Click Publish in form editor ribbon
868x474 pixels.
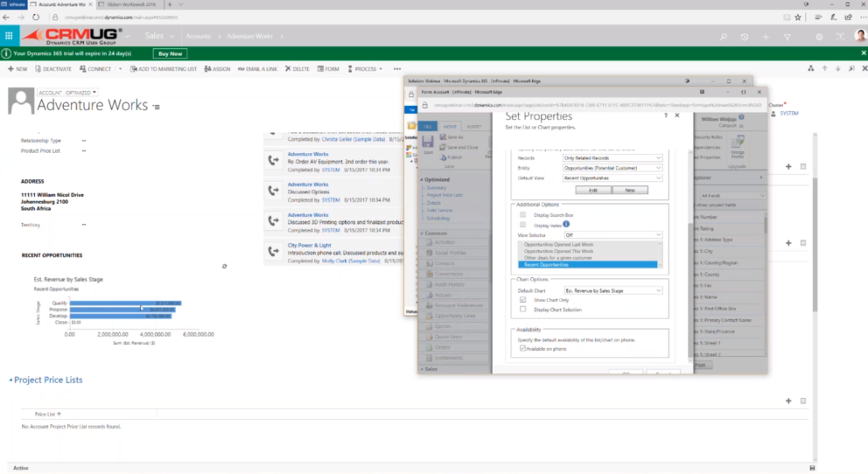(451, 157)
